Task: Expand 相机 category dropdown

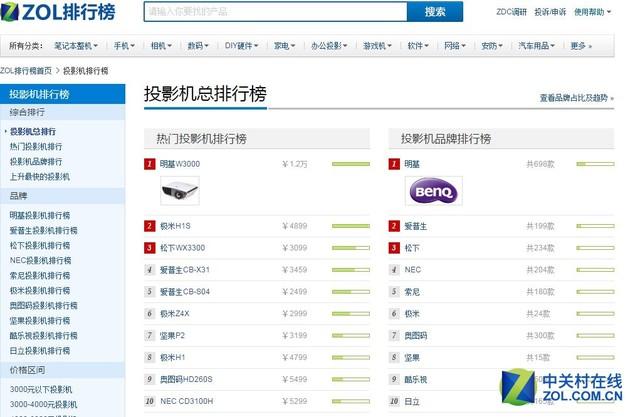Action: tap(161, 46)
